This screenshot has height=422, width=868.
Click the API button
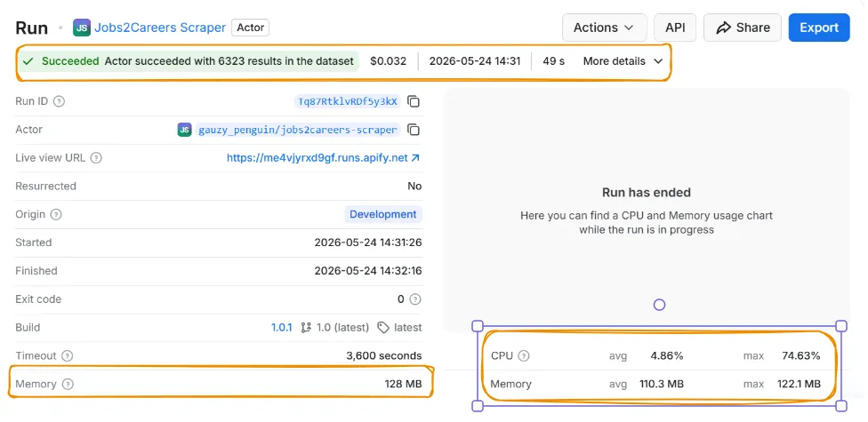(x=675, y=28)
